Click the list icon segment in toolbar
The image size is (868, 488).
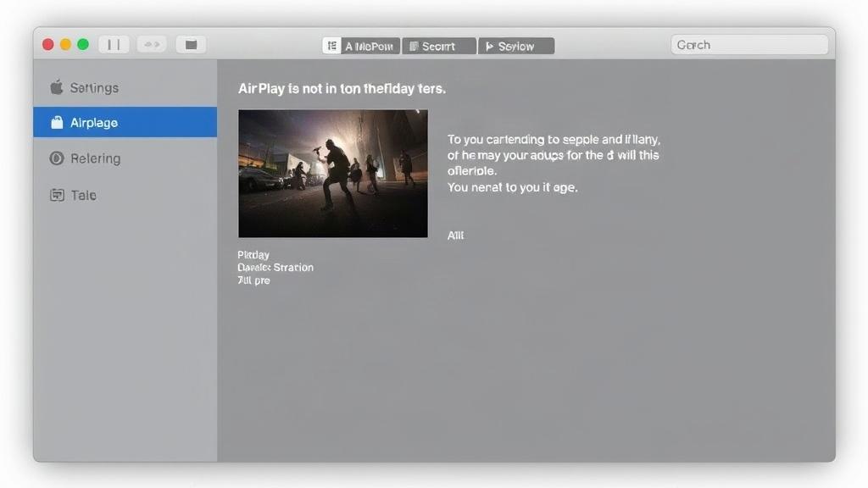pos(331,46)
